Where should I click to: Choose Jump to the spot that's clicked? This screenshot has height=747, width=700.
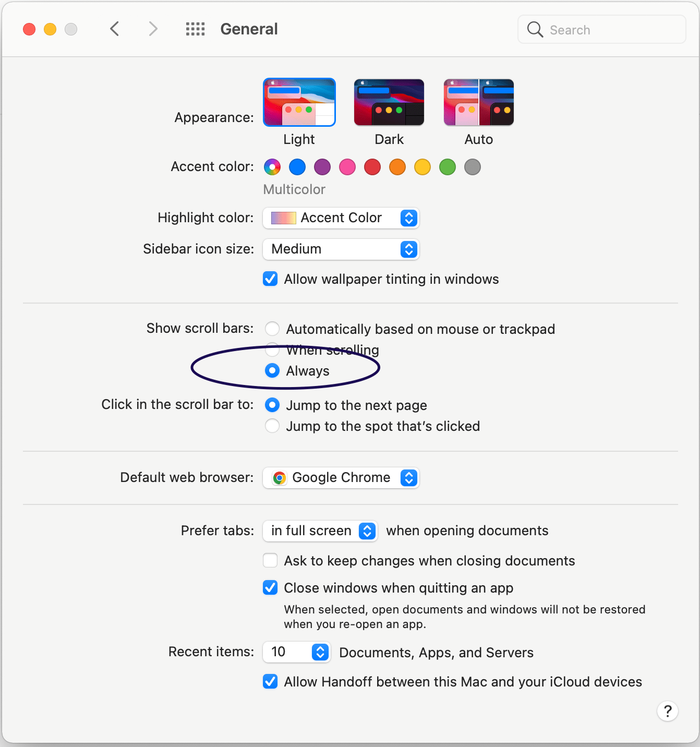[x=272, y=426]
